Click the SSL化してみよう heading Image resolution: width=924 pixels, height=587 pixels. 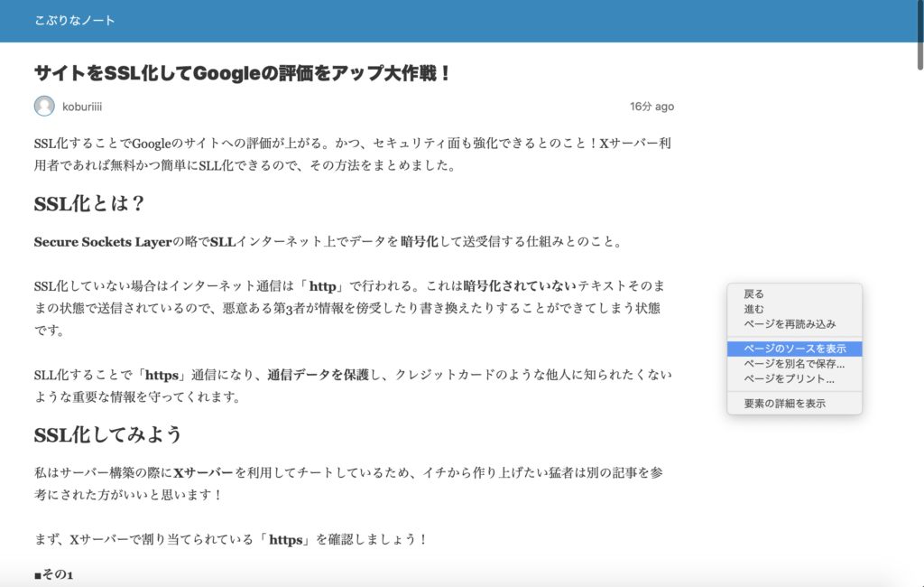click(108, 434)
